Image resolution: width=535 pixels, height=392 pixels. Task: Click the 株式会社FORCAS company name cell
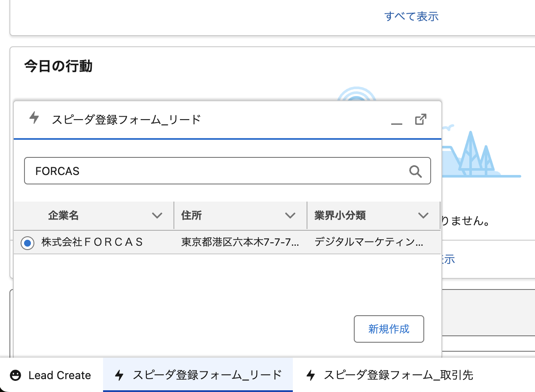coord(92,242)
